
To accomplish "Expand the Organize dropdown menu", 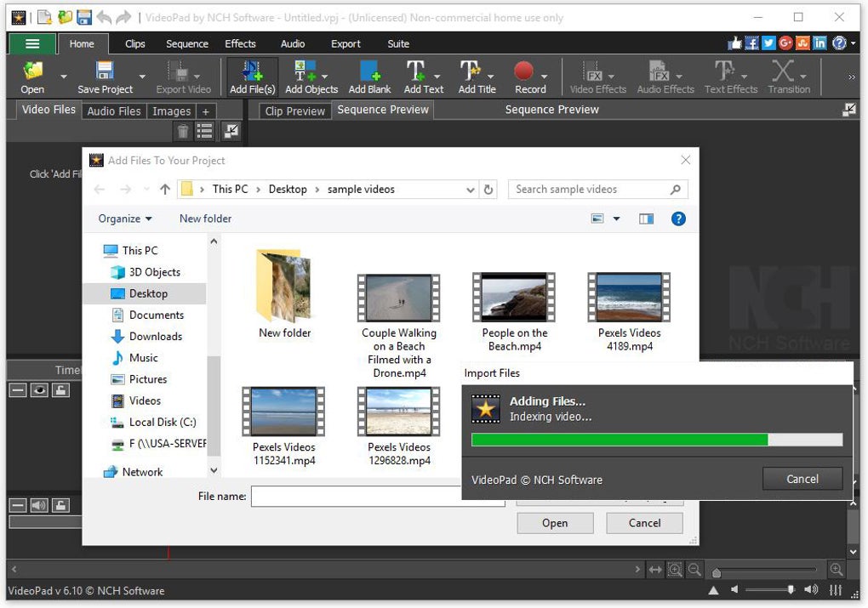I will 125,219.
